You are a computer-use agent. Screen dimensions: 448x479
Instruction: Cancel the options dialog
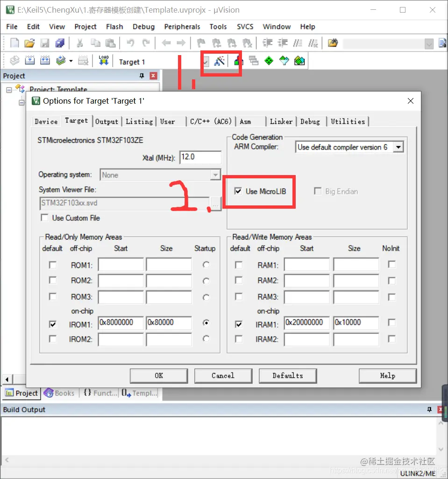click(x=223, y=376)
